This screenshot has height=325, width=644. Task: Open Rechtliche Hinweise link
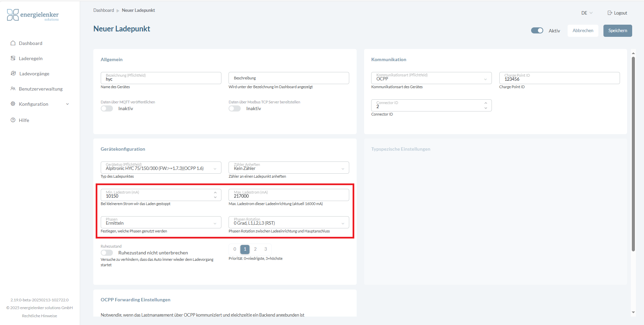click(x=40, y=316)
